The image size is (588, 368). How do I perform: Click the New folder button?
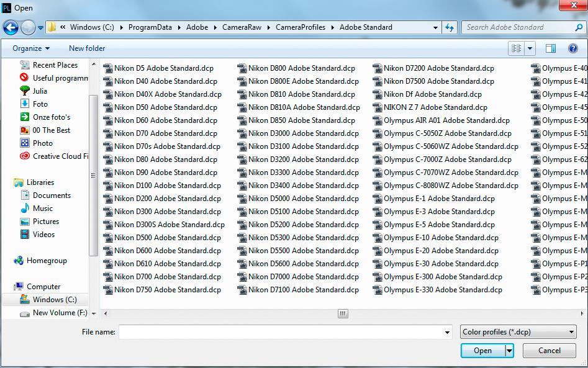pos(87,48)
